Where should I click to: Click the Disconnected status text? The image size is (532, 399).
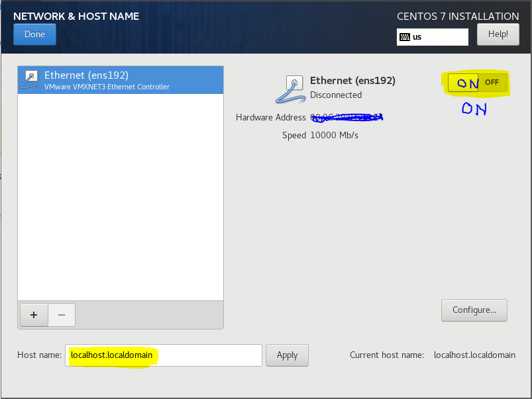click(x=336, y=95)
